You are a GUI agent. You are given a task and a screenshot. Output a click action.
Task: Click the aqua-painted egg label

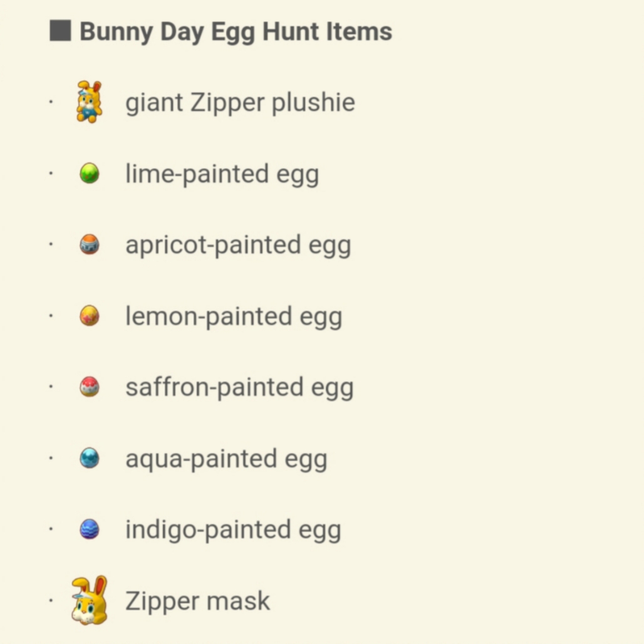point(226,459)
